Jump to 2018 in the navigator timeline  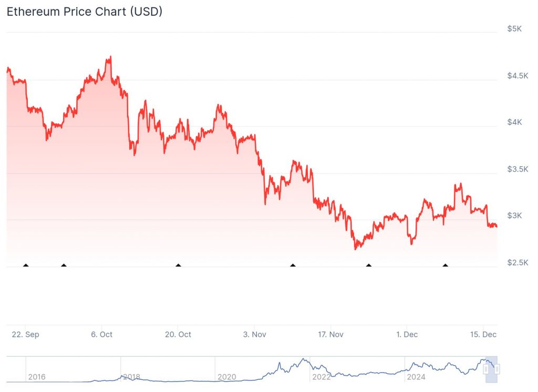coord(131,377)
